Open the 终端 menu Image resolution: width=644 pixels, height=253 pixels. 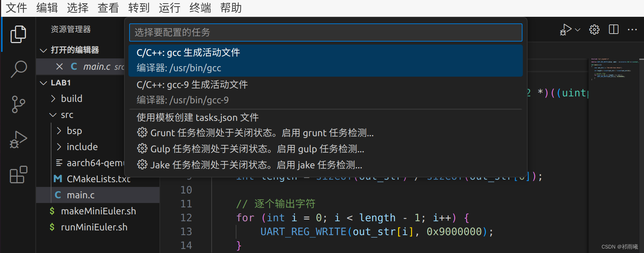click(200, 8)
